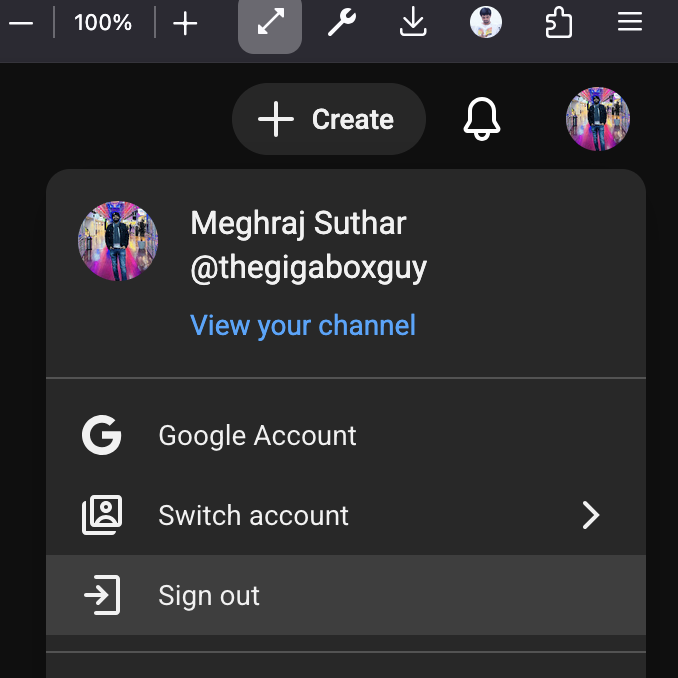The image size is (678, 678).
Task: Open developer tools wrench icon
Action: 342,22
